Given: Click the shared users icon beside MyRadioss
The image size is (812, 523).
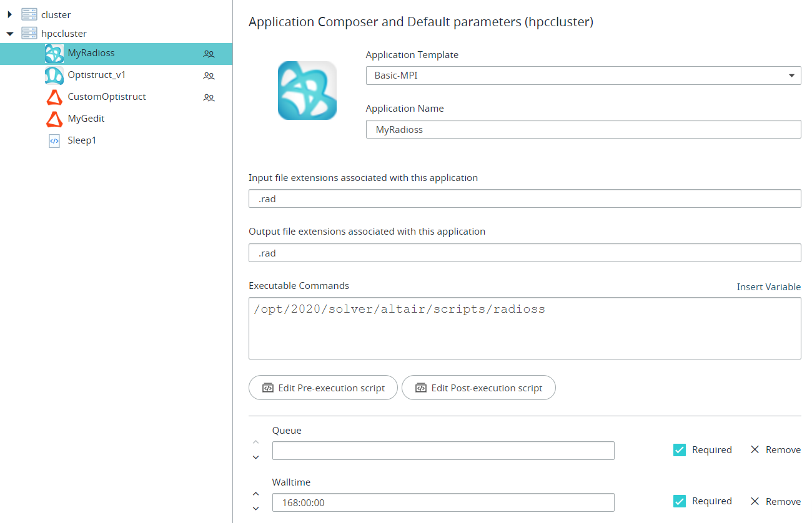Looking at the screenshot, I should pos(209,54).
